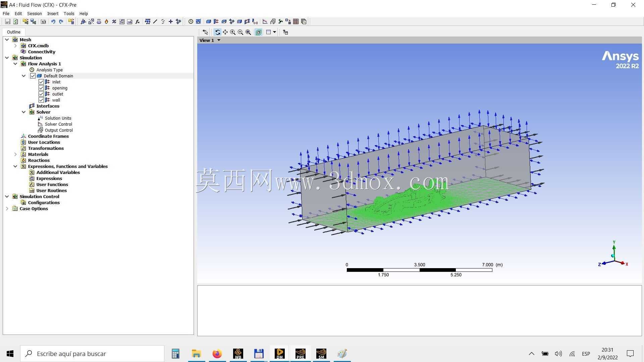Click the Initialization t=0 toolbar icon

point(255,21)
